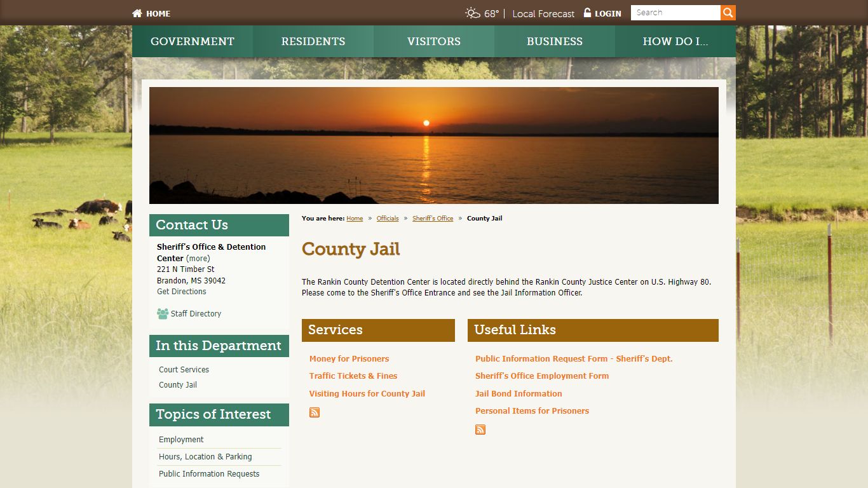The height and width of the screenshot is (488, 868).
Task: Expand the Visitors menu
Action: 434,41
